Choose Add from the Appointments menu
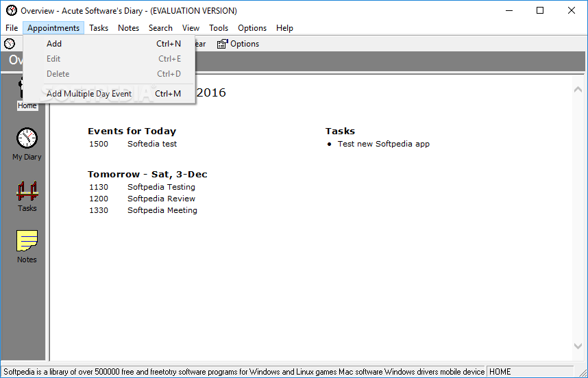The image size is (588, 378). 109,44
